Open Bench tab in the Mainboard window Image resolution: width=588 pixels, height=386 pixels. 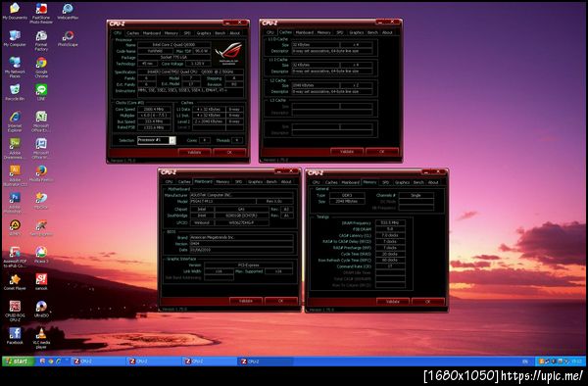(x=271, y=182)
